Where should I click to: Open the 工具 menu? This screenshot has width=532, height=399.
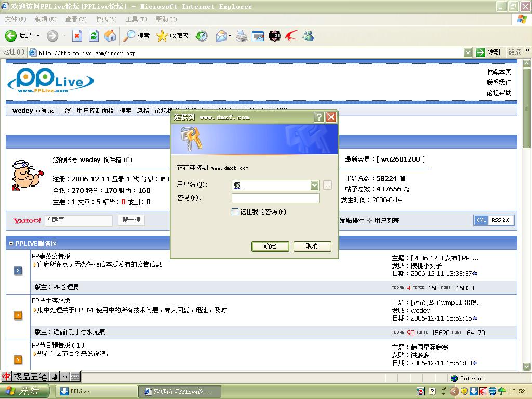click(136, 19)
